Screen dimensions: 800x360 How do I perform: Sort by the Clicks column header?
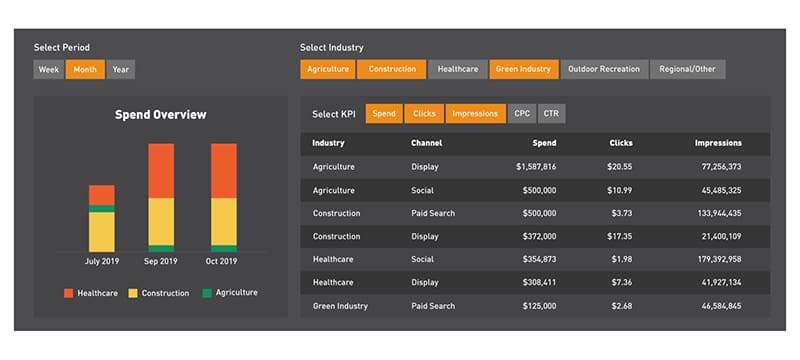(x=621, y=143)
